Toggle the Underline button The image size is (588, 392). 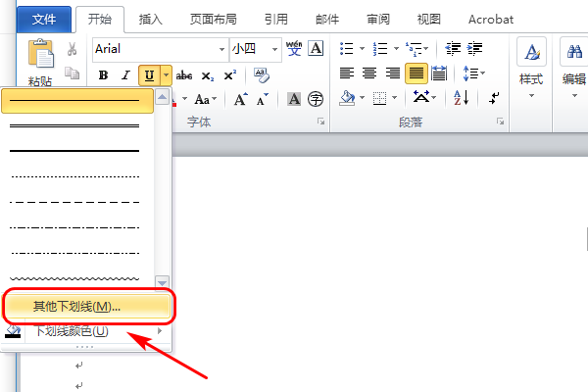coord(149,75)
